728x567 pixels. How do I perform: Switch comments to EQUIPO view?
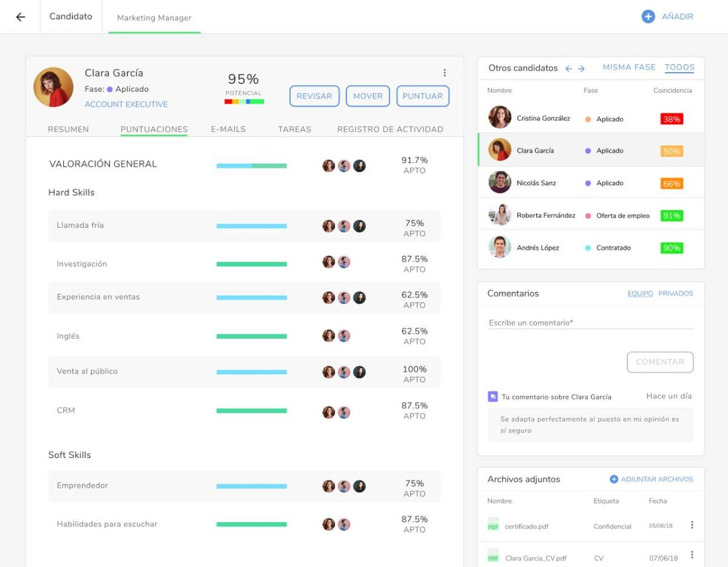pyautogui.click(x=640, y=294)
